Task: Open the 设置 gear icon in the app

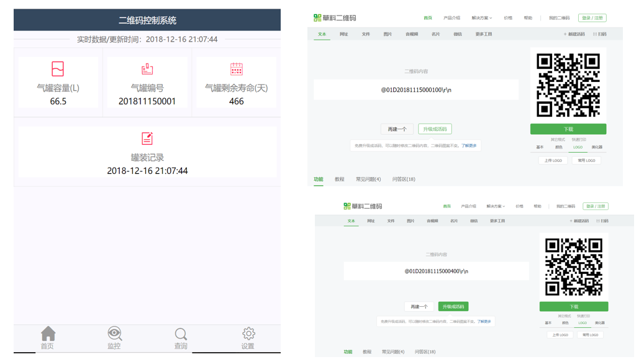Action: [248, 333]
